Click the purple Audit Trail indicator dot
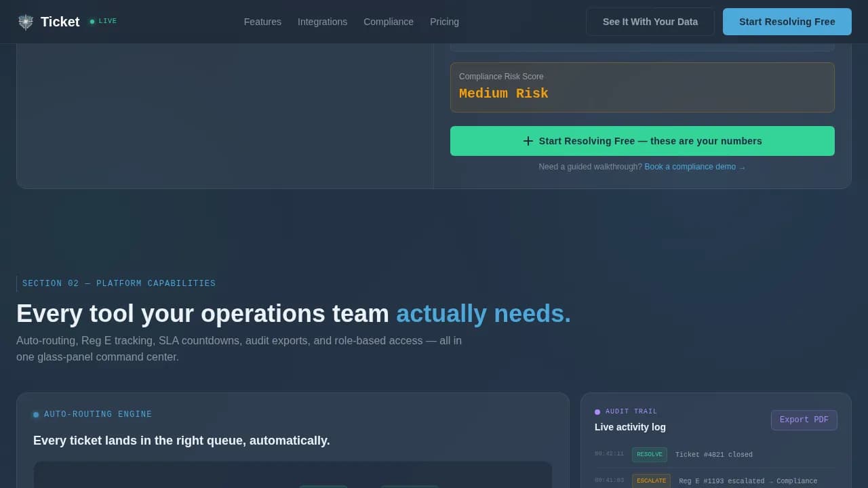Image resolution: width=868 pixels, height=488 pixels. 597,411
